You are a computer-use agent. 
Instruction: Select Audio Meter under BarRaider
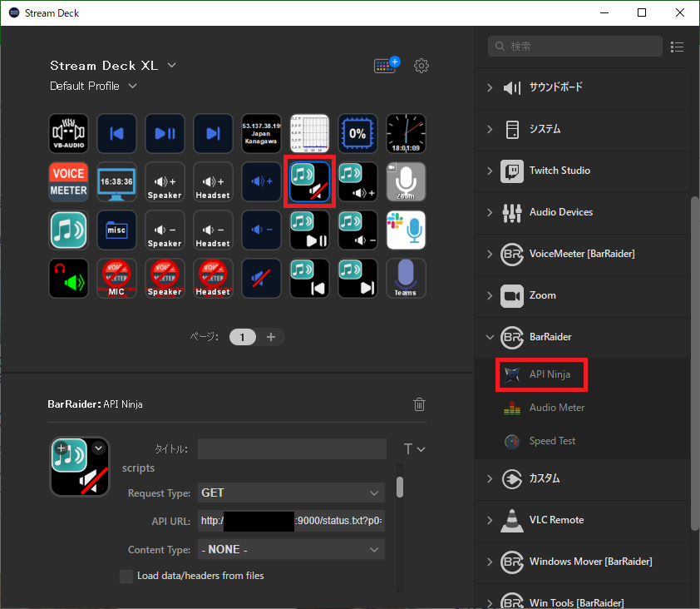[556, 408]
